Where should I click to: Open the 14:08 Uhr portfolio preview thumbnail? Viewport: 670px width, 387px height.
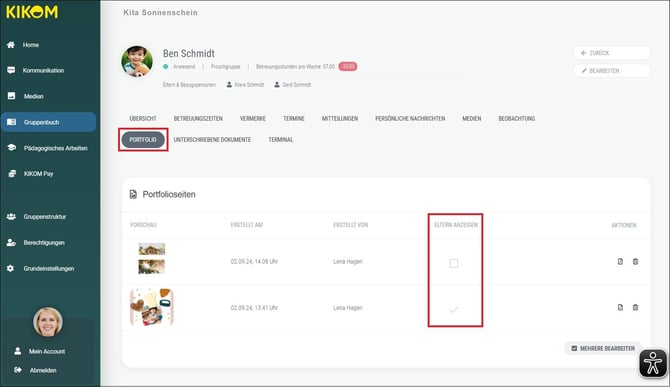152,258
